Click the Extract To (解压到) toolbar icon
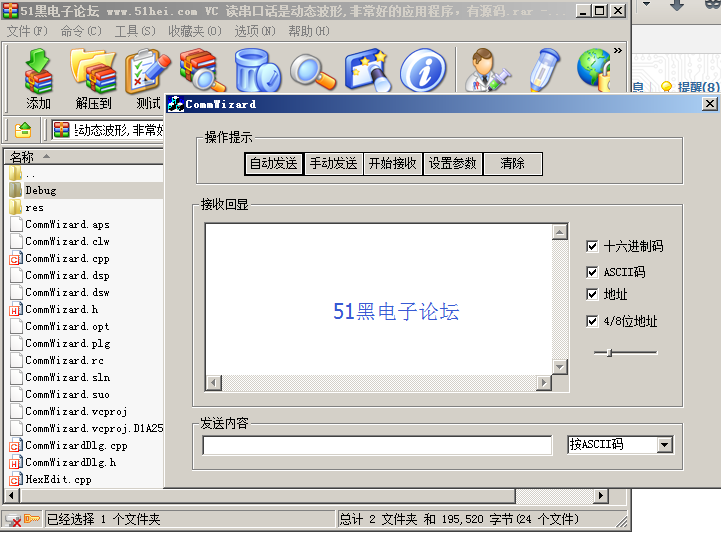Viewport: 721px width, 544px height. [x=93, y=70]
